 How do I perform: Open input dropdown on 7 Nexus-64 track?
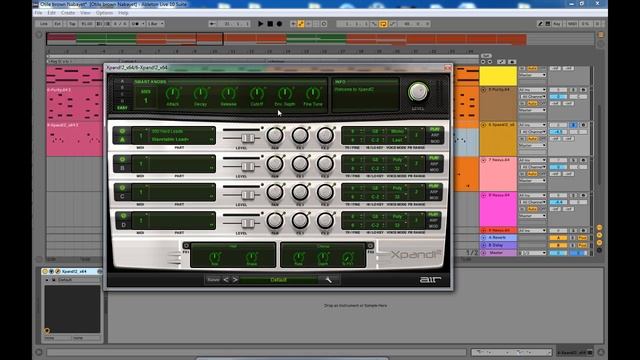(532, 160)
